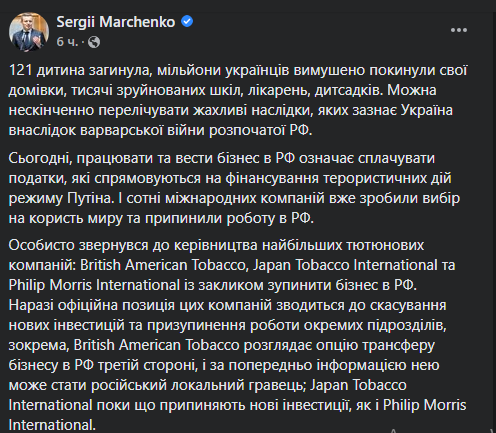496x433 pixels.
Task: Click the word 'зокрема' in the post
Action: coord(39,346)
